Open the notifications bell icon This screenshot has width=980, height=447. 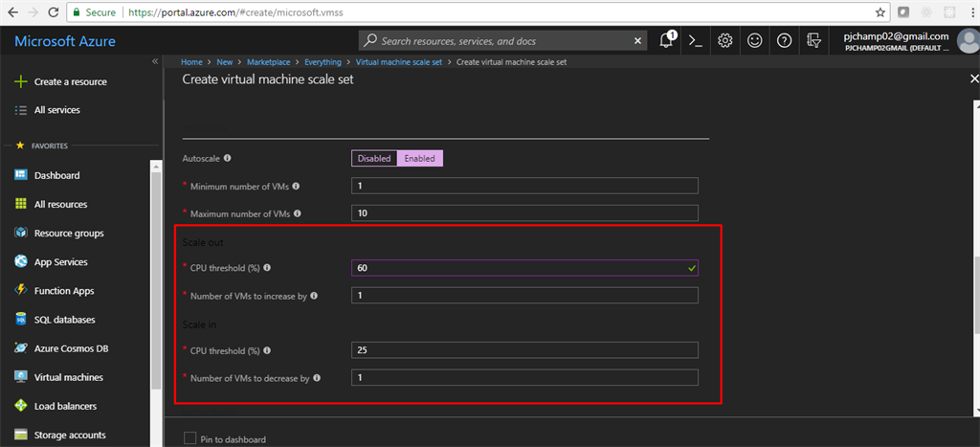click(667, 40)
